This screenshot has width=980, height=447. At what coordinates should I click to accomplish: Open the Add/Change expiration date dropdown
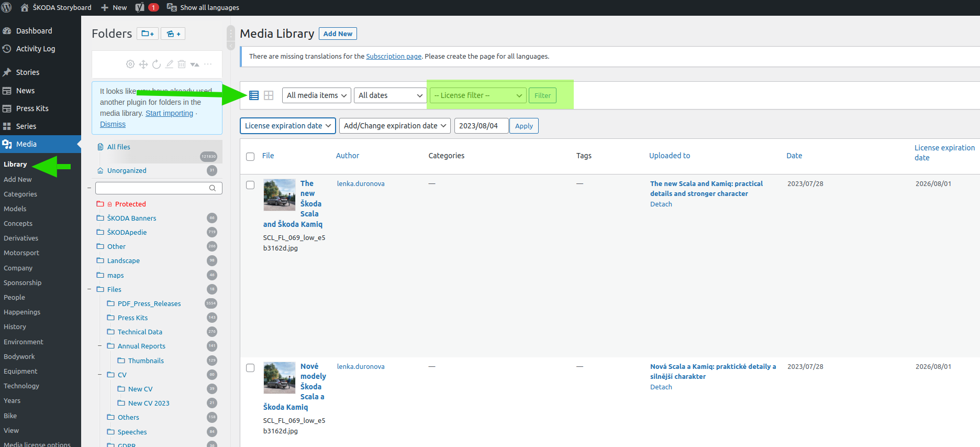(395, 126)
